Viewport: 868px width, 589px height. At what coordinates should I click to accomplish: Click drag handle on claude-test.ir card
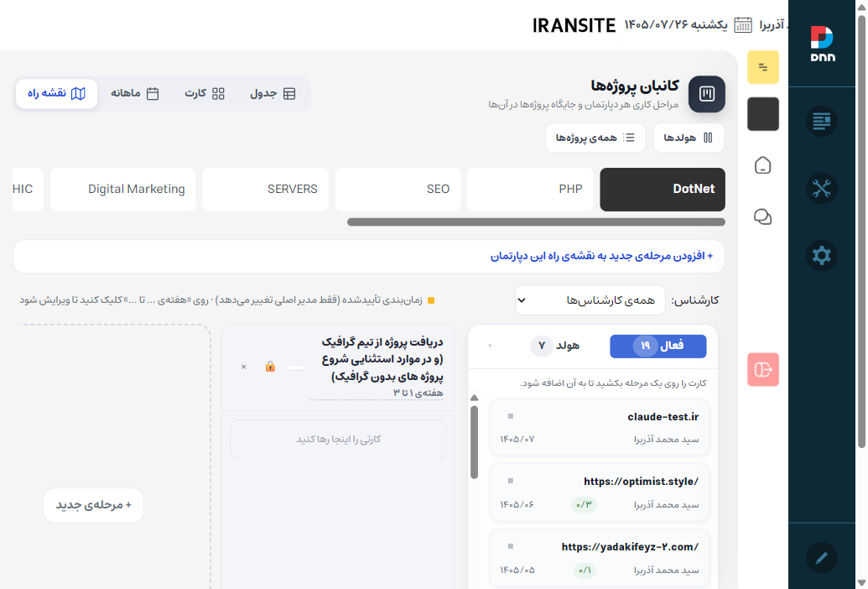click(511, 416)
